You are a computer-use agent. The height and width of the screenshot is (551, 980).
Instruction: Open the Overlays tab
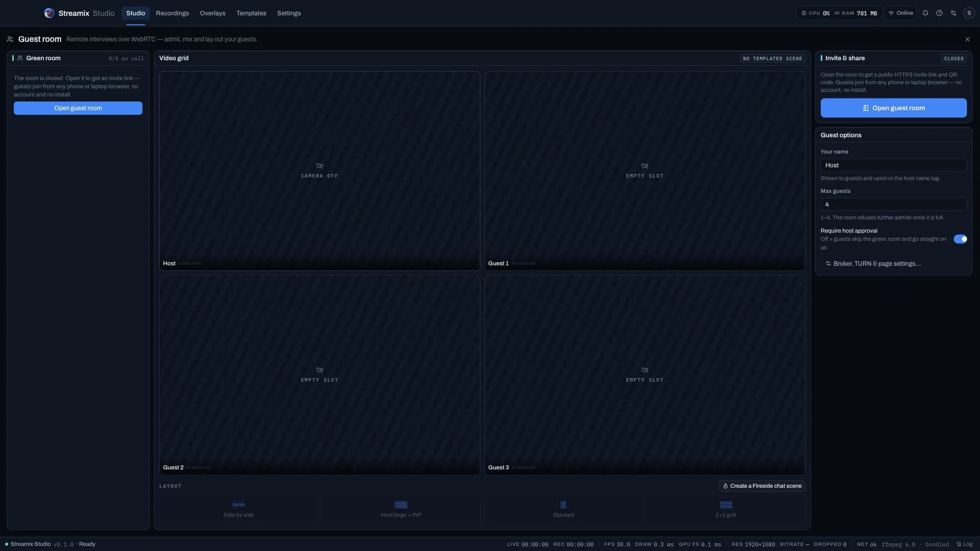[x=213, y=13]
